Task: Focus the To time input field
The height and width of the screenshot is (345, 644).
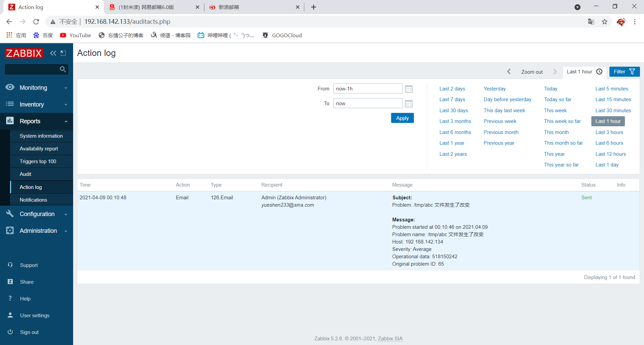Action: [x=368, y=103]
